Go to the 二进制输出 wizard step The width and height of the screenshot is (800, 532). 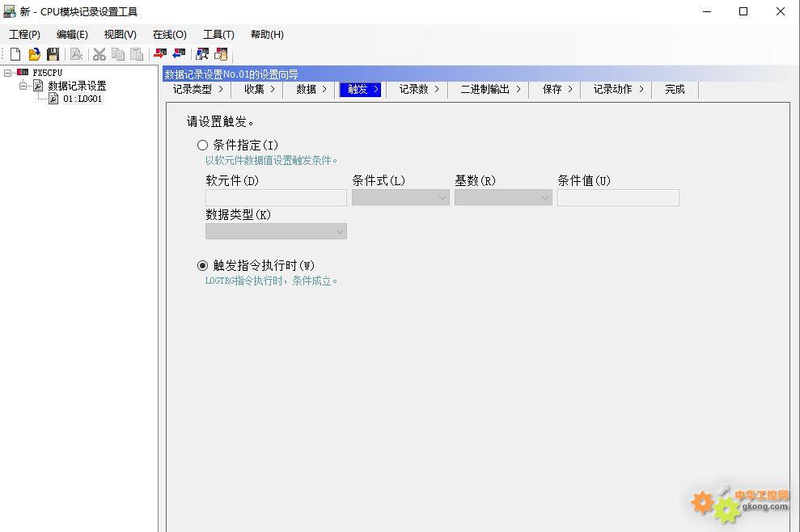pyautogui.click(x=490, y=89)
